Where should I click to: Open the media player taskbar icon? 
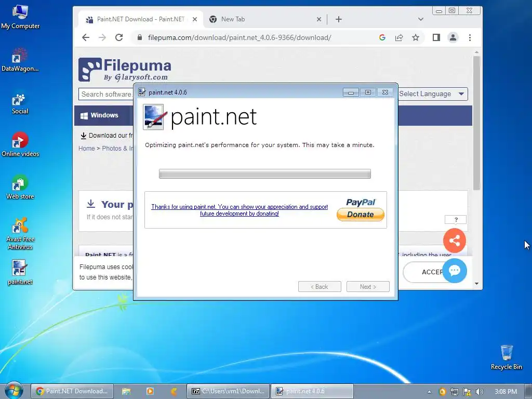click(150, 391)
